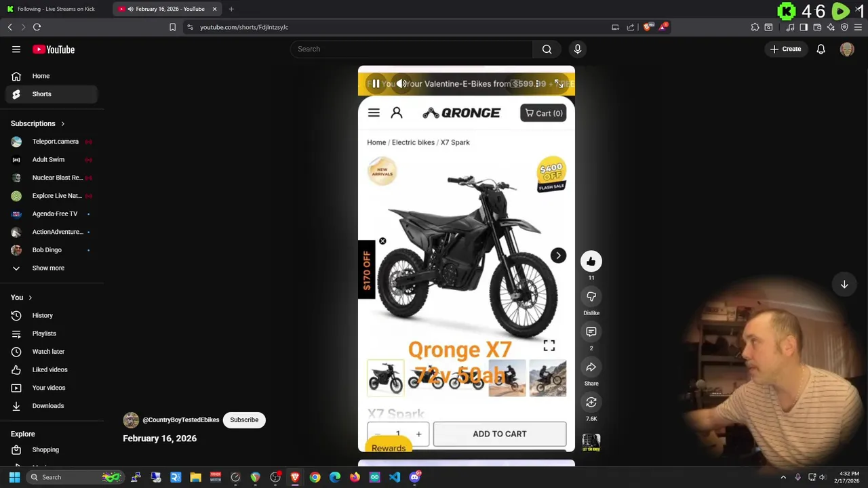The image size is (868, 488).
Task: Open Windows Start menu
Action: point(14,477)
